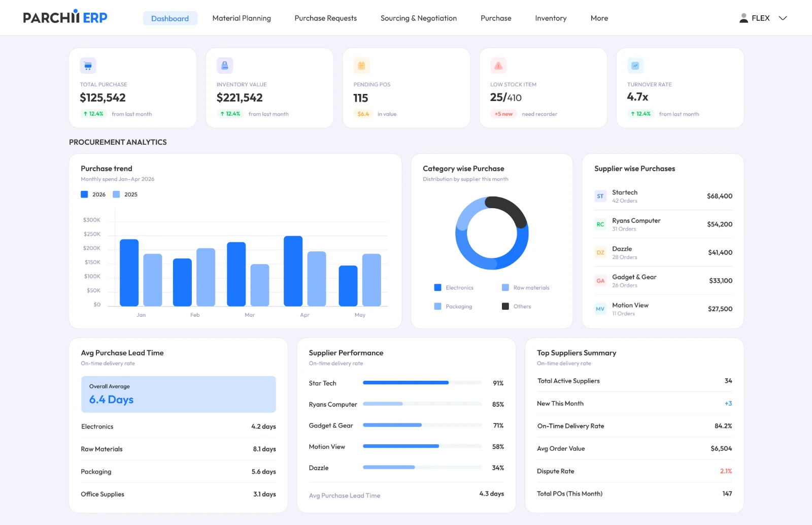Click the Parchii ERP logo
The image size is (812, 525).
(65, 17)
